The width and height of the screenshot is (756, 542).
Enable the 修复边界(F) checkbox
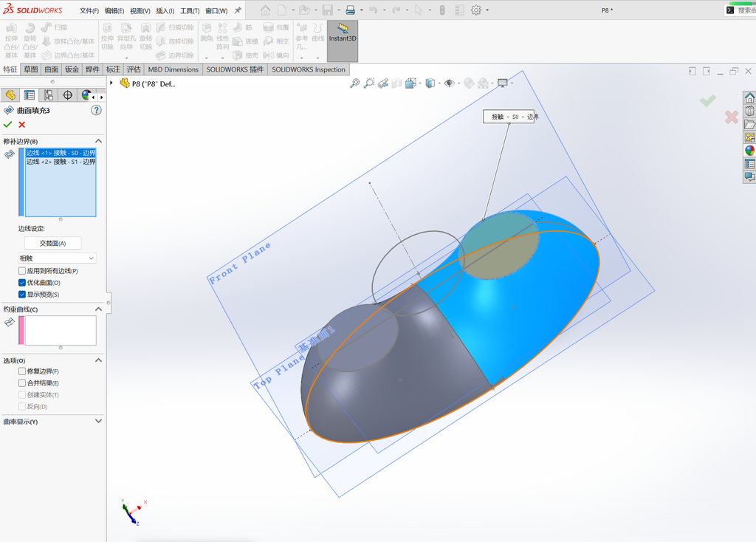22,371
